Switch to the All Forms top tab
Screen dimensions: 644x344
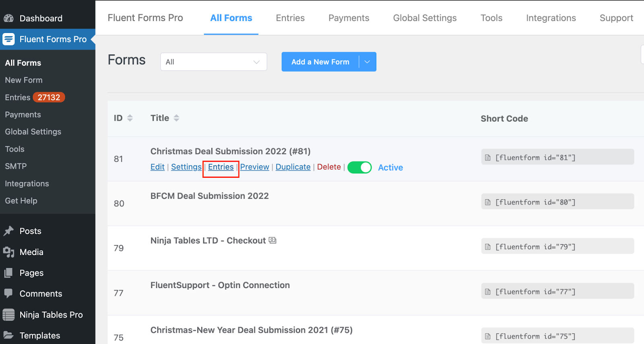coord(231,18)
